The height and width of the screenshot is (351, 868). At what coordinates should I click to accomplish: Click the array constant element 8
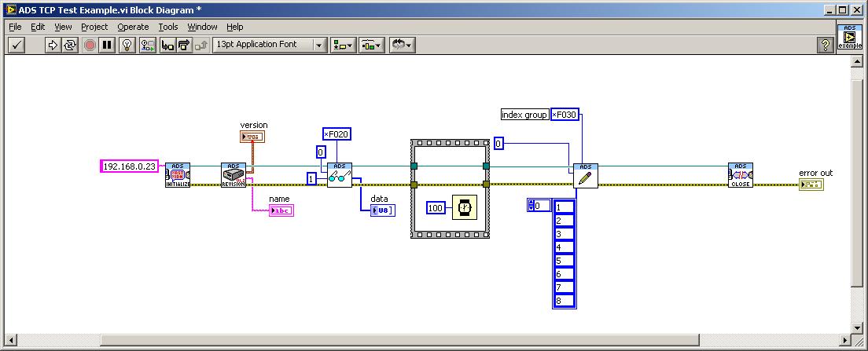click(564, 302)
